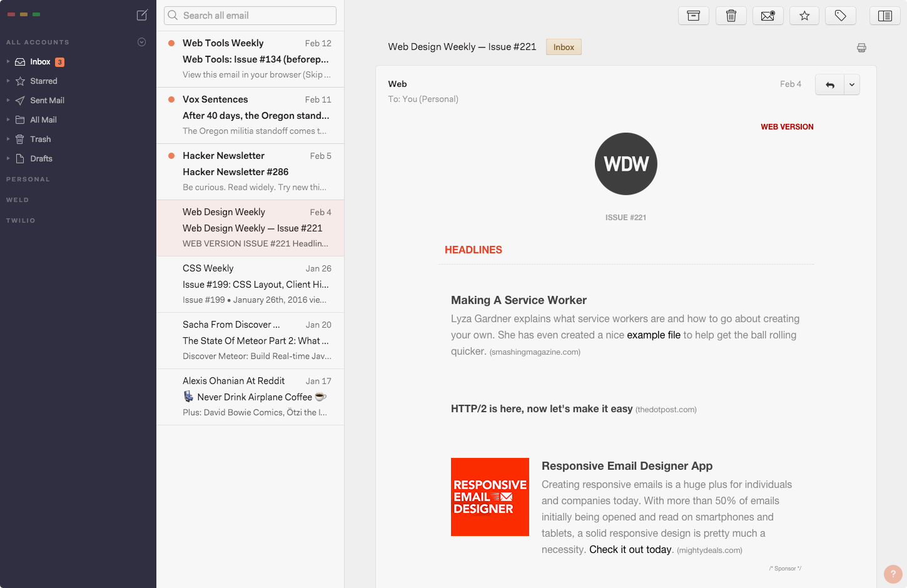Viewport: 907px width, 588px height.
Task: Open the help question mark button
Action: pos(893,574)
